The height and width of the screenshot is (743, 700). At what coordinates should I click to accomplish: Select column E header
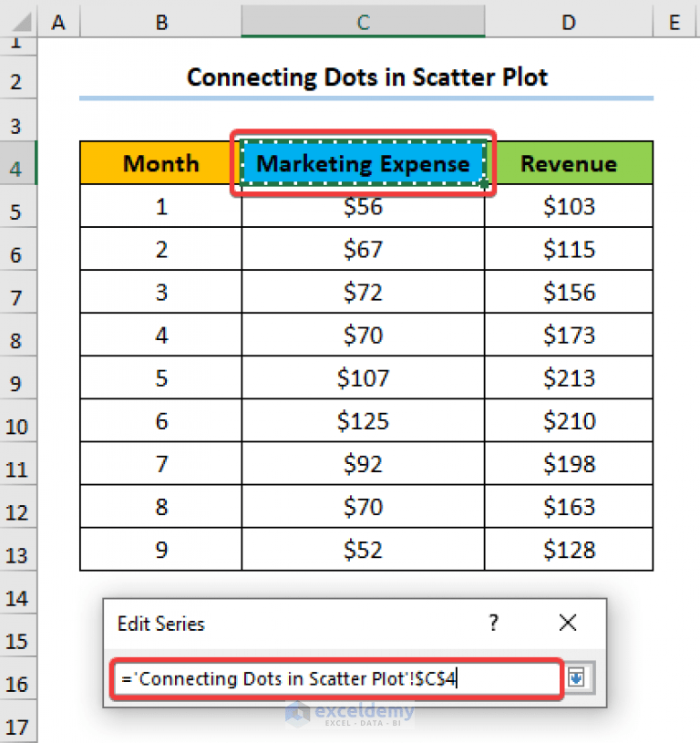(676, 22)
